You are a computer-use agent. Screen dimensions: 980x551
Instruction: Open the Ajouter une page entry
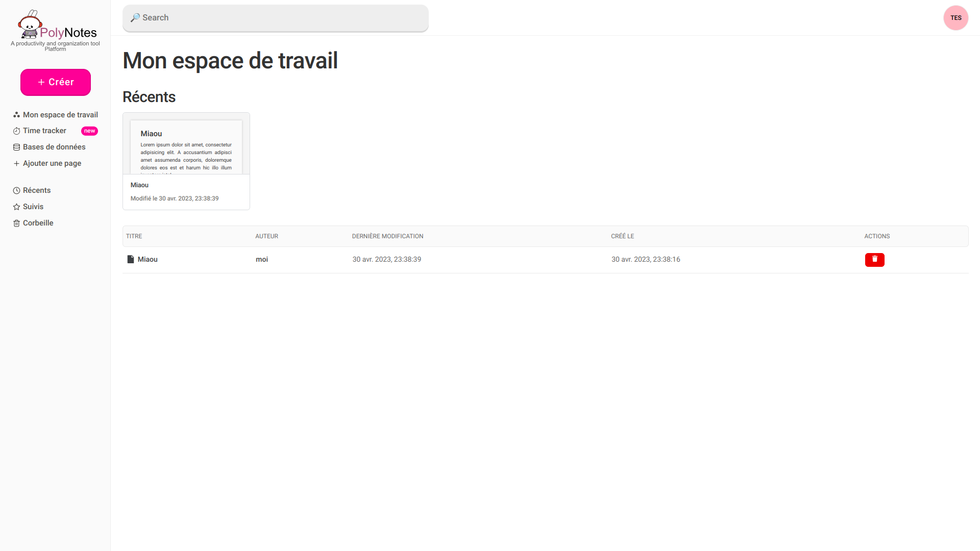pyautogui.click(x=52, y=163)
